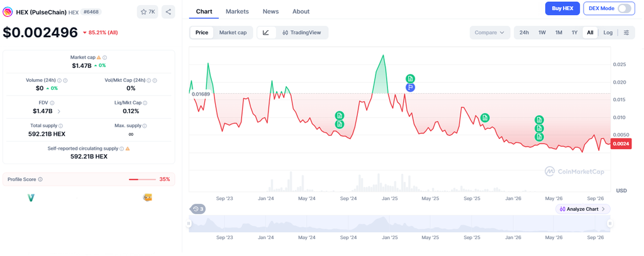Image resolution: width=644 pixels, height=256 pixels.
Task: Add HEX to watchlist with star button
Action: click(147, 12)
